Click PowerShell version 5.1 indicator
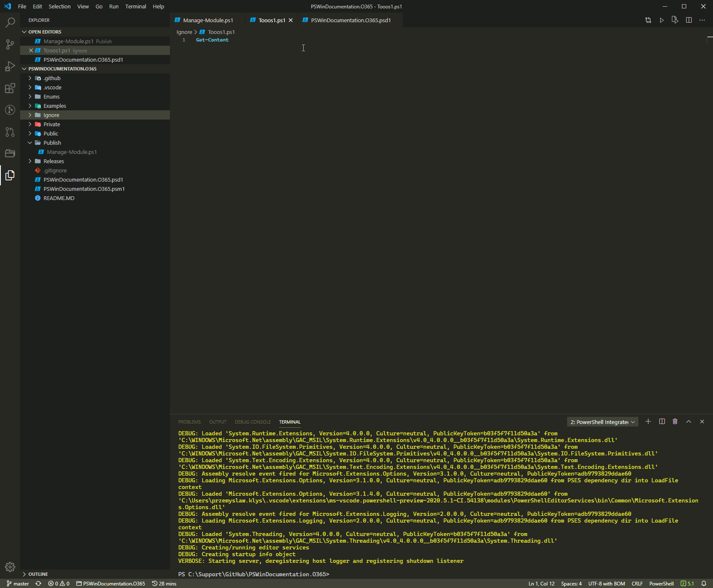The height and width of the screenshot is (588, 713). click(687, 583)
